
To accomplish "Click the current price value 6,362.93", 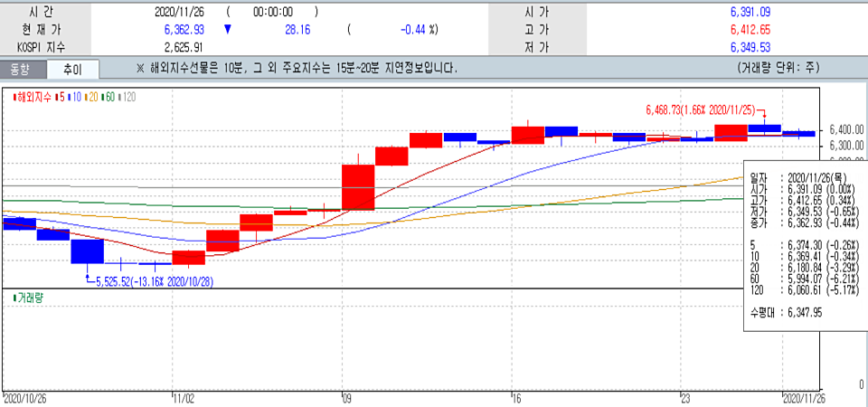I will point(184,29).
